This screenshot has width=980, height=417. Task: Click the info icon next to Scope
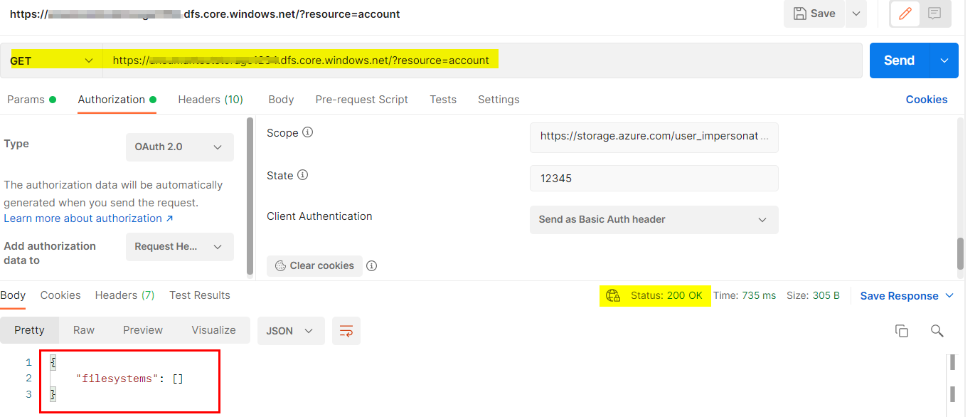[308, 132]
